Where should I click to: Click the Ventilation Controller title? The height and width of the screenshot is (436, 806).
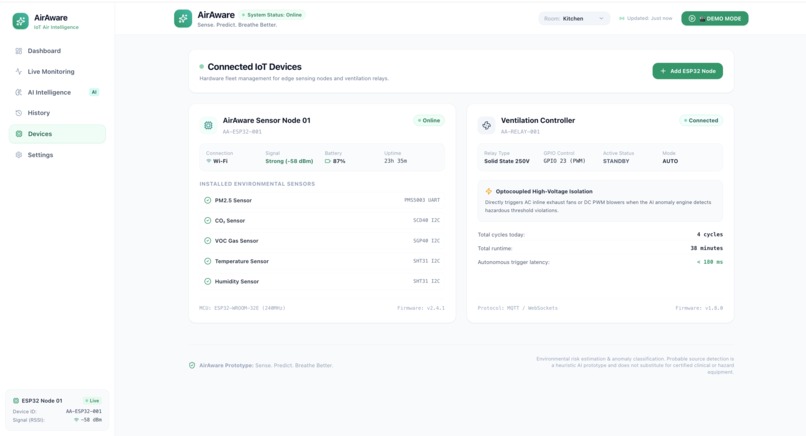pos(538,120)
